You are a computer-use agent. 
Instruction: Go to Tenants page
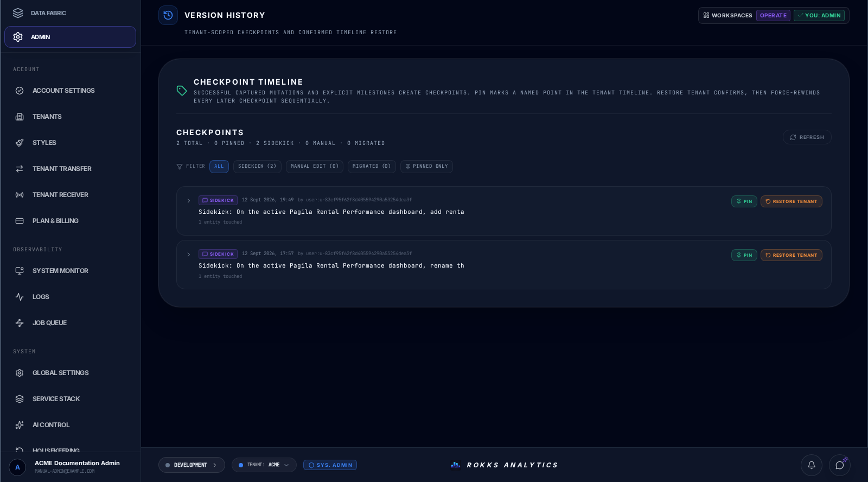point(70,117)
